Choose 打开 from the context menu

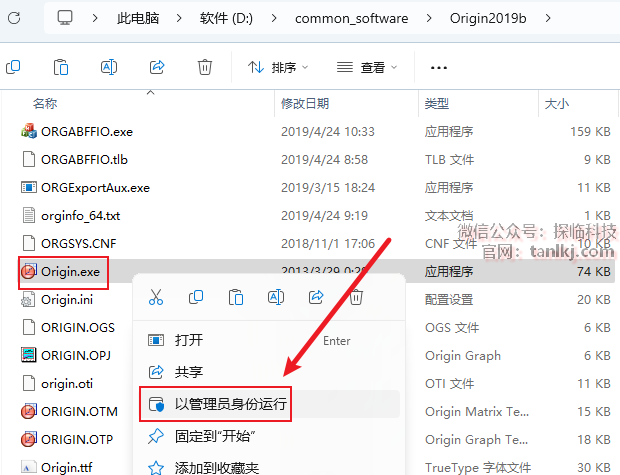(x=269, y=340)
